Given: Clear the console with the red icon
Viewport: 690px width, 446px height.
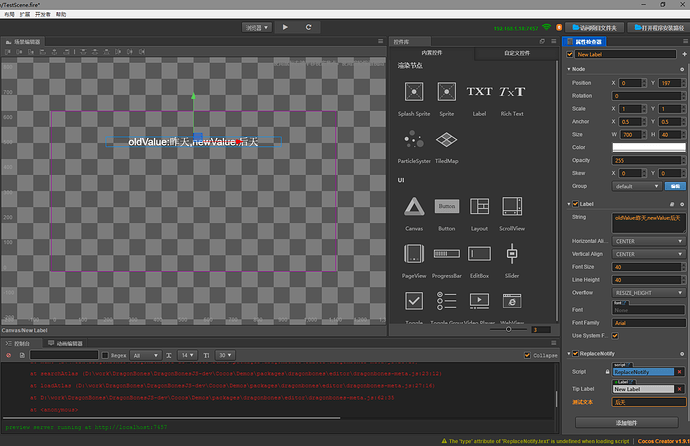Looking at the screenshot, I should tap(8, 355).
